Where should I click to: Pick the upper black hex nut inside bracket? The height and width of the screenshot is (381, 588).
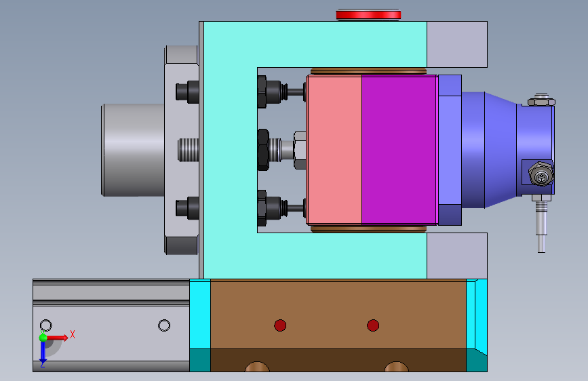pos(262,92)
